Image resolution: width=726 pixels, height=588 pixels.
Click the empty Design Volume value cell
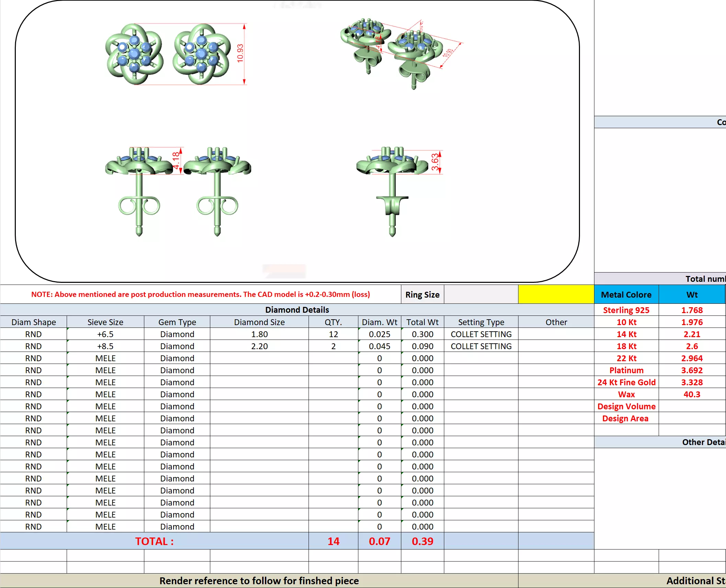tap(692, 406)
